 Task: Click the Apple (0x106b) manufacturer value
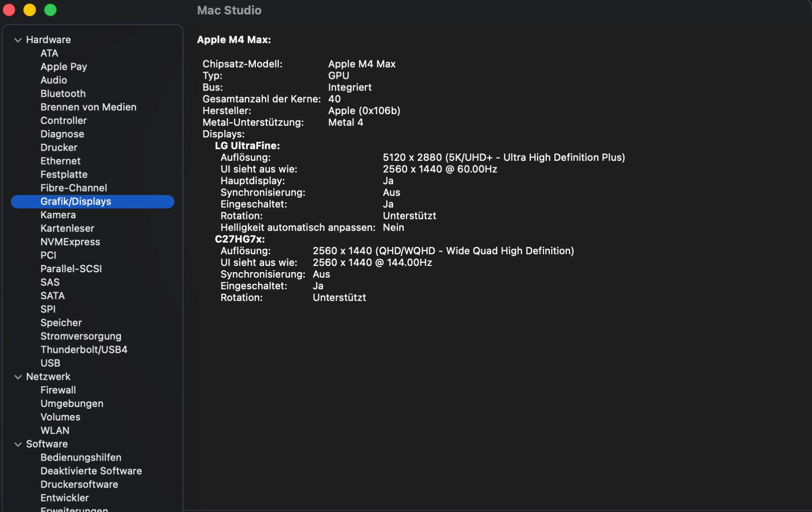[x=364, y=111]
